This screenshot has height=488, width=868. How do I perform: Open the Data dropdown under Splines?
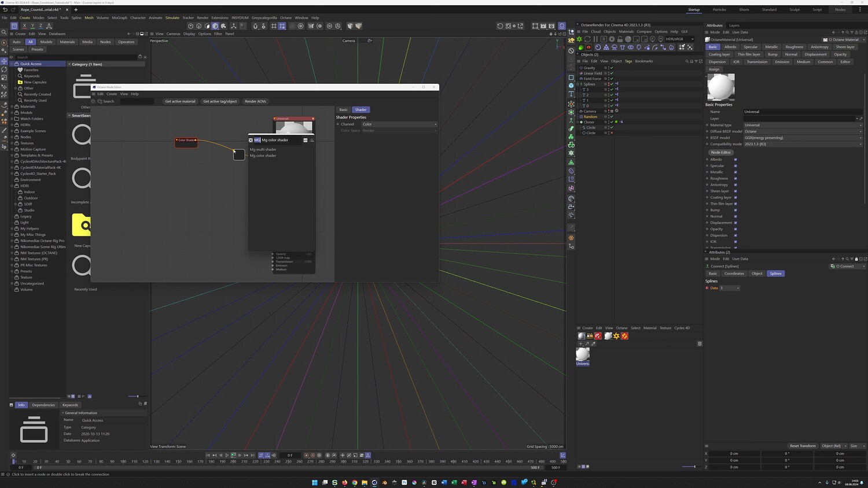pos(729,288)
